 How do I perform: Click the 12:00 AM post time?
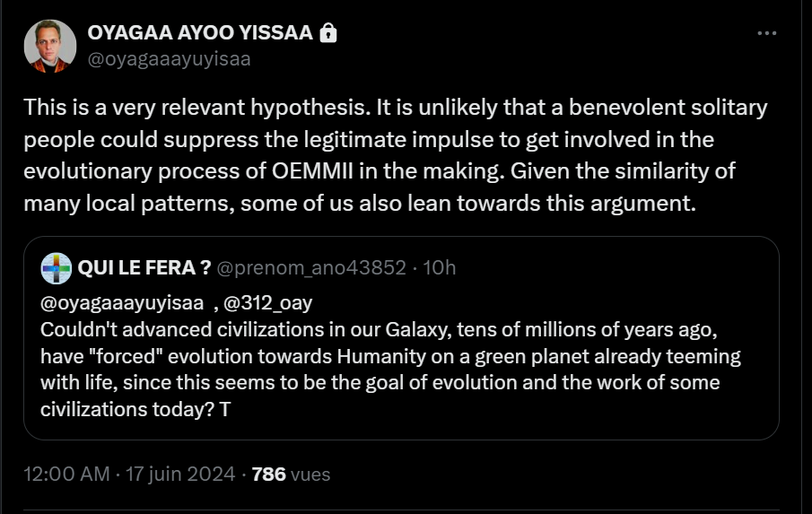(x=66, y=474)
